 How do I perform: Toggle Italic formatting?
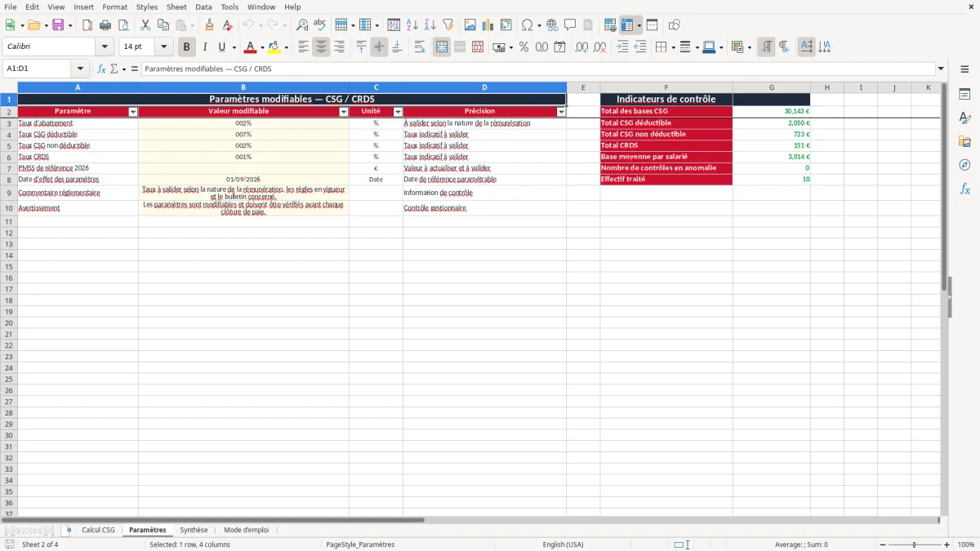click(205, 47)
